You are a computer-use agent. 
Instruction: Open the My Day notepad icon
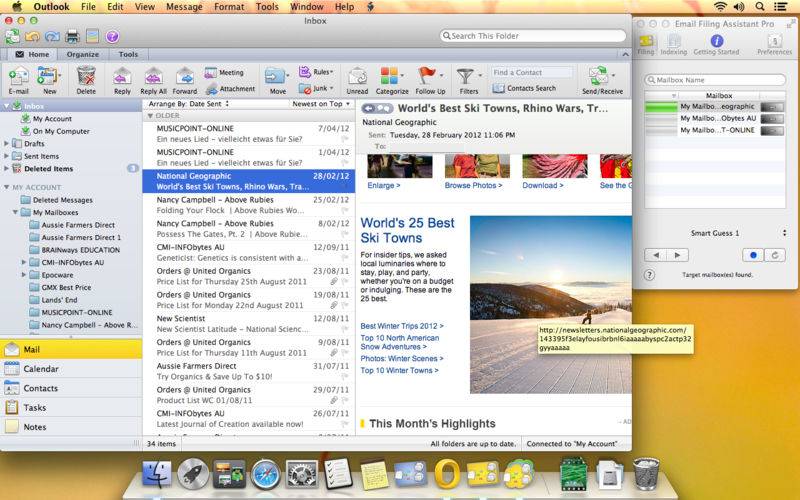tap(92, 36)
